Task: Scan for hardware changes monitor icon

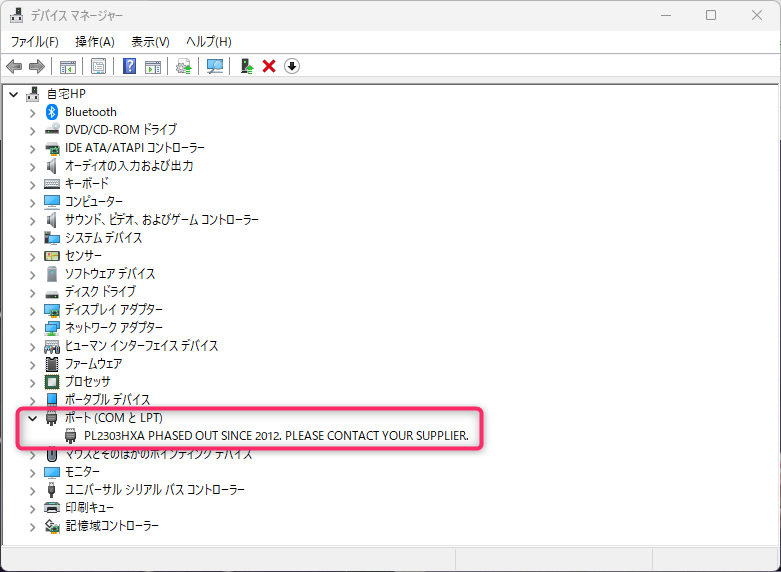Action: click(x=215, y=66)
